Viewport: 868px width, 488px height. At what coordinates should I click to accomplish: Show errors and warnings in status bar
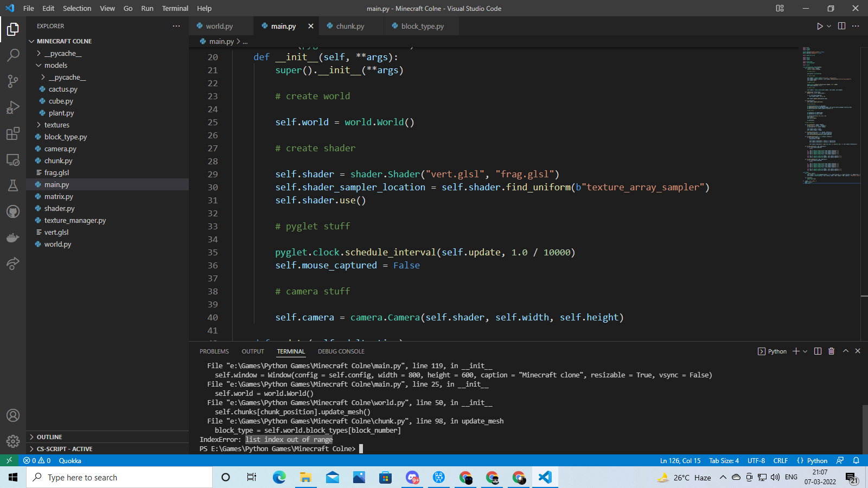(37, 460)
